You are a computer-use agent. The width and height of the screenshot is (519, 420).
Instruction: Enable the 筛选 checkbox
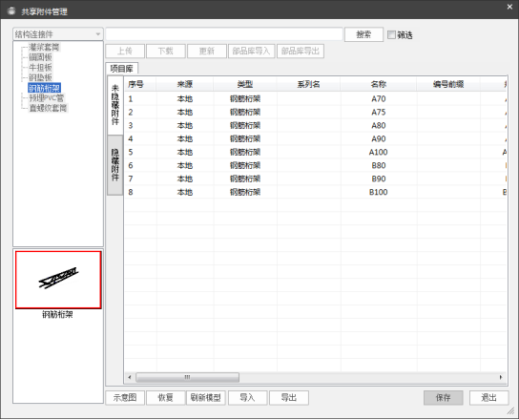coord(391,34)
